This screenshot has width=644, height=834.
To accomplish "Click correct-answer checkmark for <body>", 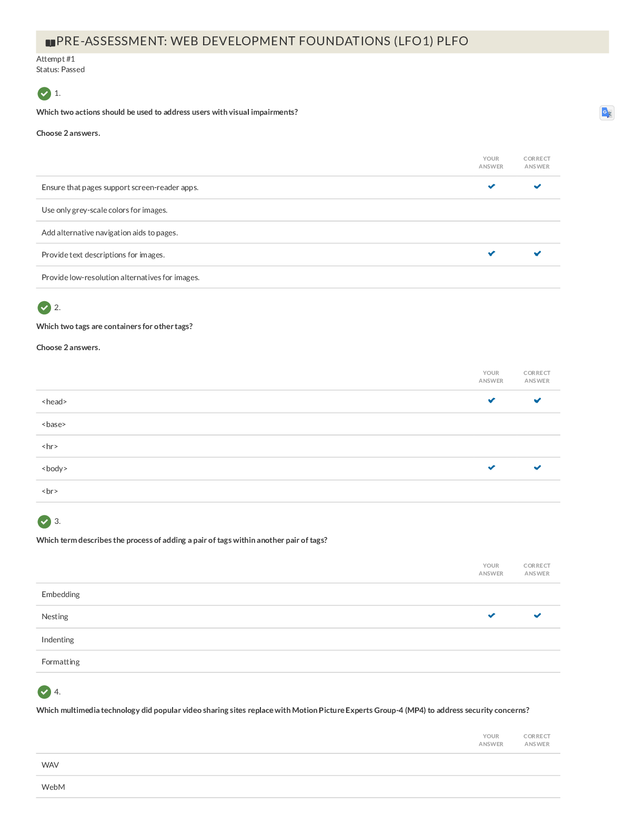I will coord(537,468).
